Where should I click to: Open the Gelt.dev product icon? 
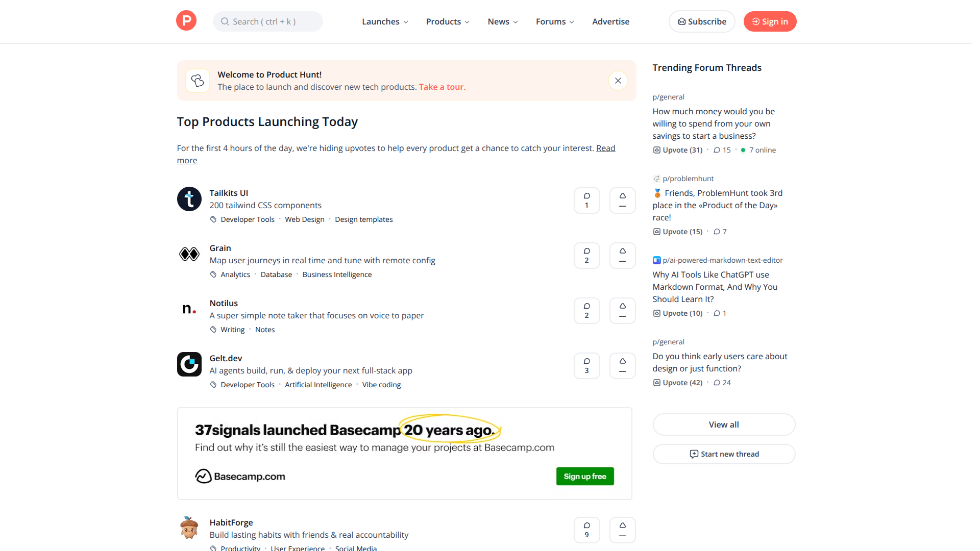click(x=189, y=364)
